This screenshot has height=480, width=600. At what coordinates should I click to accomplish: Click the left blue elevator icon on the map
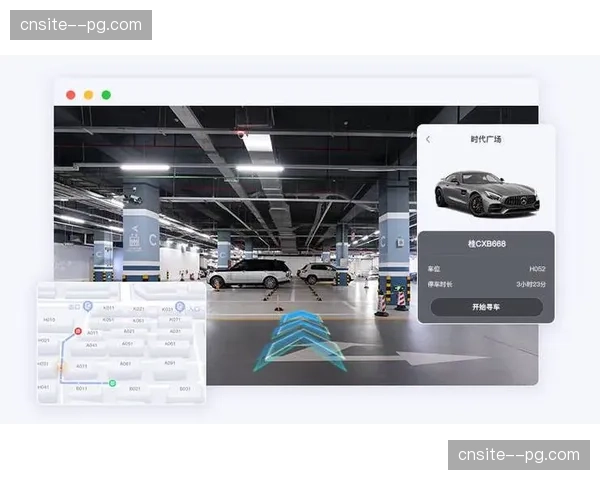[87, 304]
